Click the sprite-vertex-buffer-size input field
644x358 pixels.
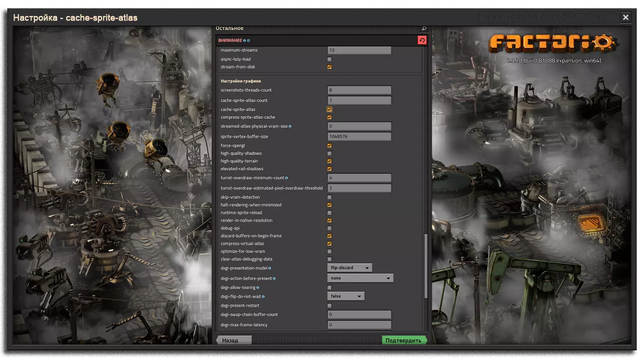click(359, 137)
